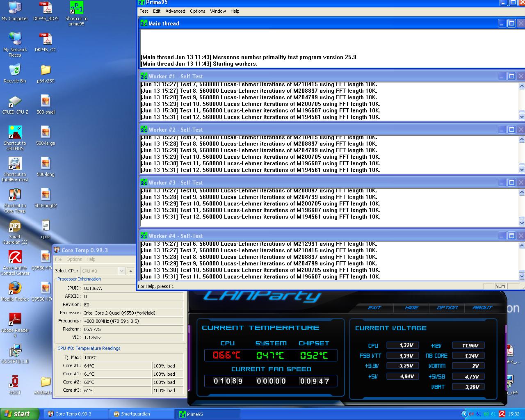Click Tj. Max value 100°C

133,357
